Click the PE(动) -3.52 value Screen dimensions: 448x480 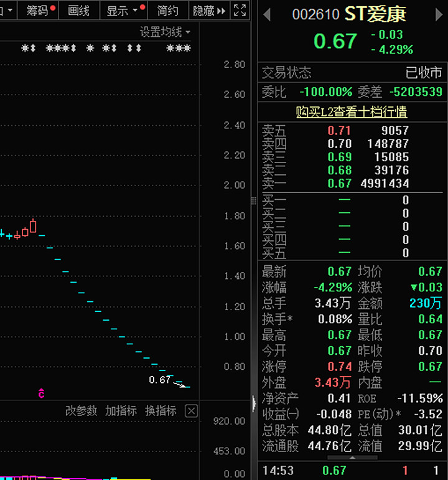click(428, 414)
